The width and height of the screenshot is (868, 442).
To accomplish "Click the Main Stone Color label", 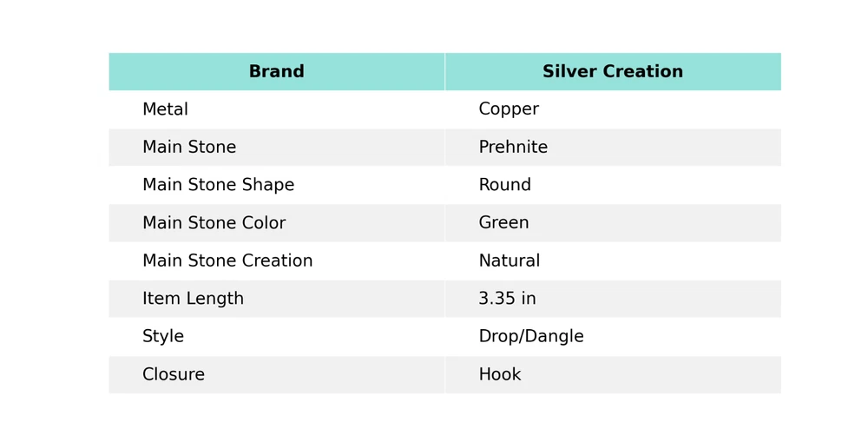I will [x=214, y=223].
